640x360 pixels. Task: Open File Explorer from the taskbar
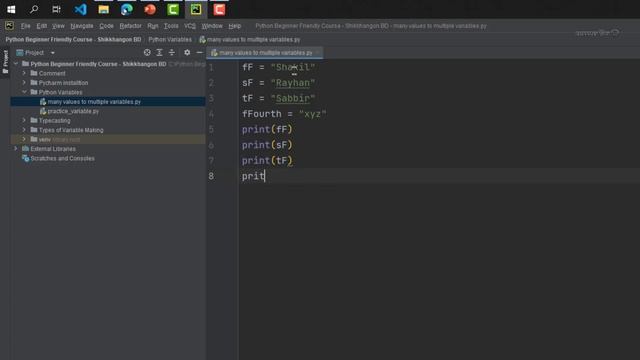[103, 9]
